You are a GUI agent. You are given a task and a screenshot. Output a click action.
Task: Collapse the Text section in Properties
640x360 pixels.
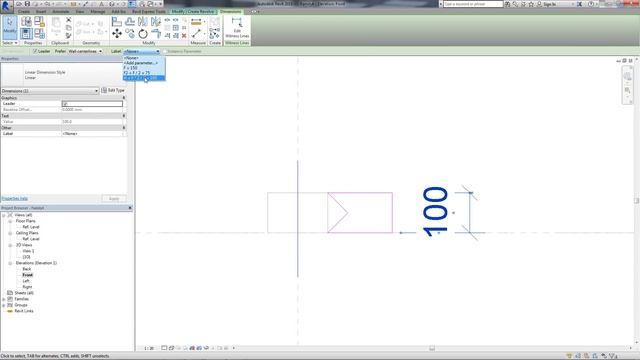point(124,116)
